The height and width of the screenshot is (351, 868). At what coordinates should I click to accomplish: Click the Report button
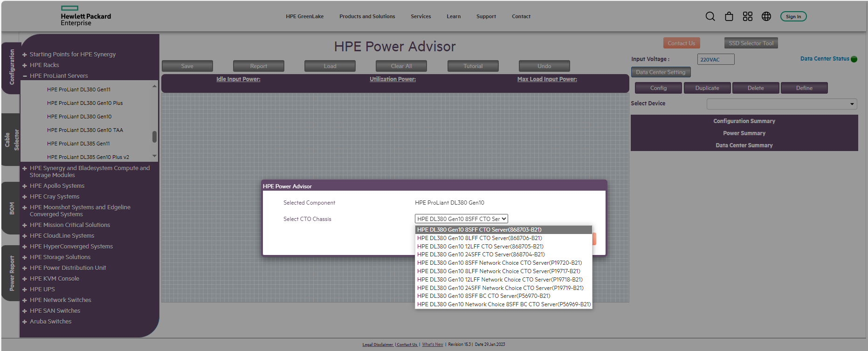pyautogui.click(x=259, y=66)
